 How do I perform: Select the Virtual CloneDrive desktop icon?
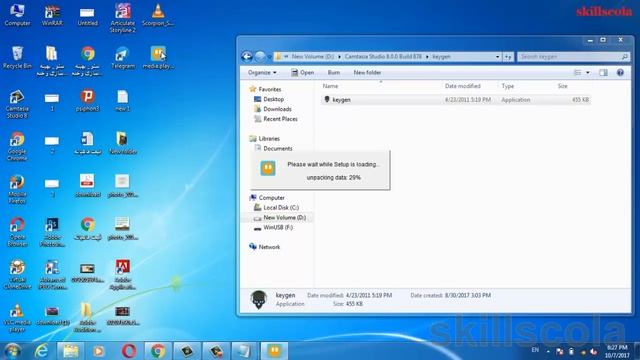click(17, 275)
